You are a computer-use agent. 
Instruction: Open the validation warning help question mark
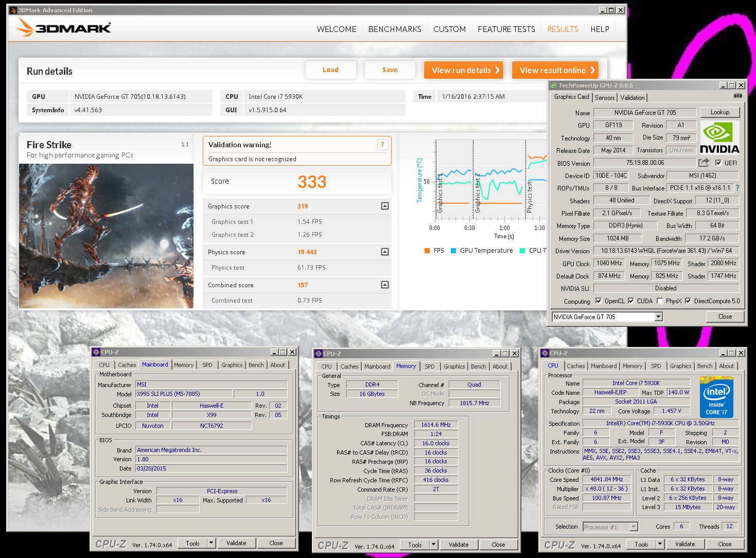click(382, 145)
